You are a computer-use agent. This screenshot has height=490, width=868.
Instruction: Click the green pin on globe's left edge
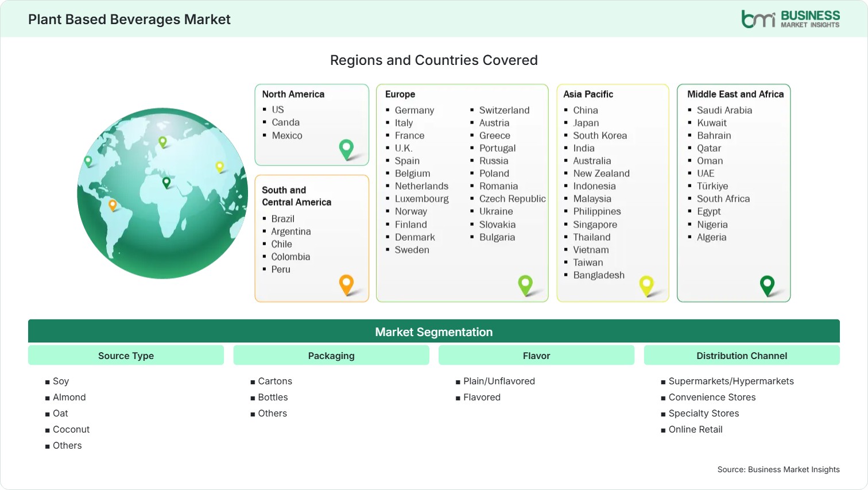point(88,161)
